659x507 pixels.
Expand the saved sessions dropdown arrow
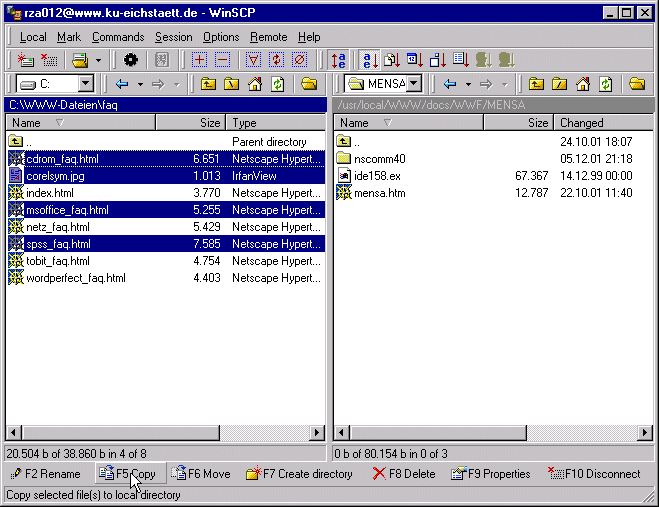pos(98,60)
